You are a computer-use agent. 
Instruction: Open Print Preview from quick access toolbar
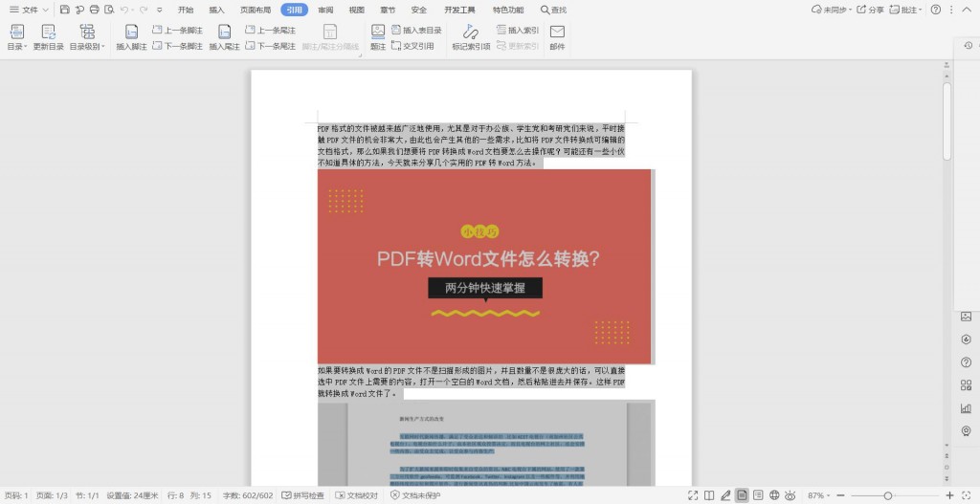tap(109, 10)
